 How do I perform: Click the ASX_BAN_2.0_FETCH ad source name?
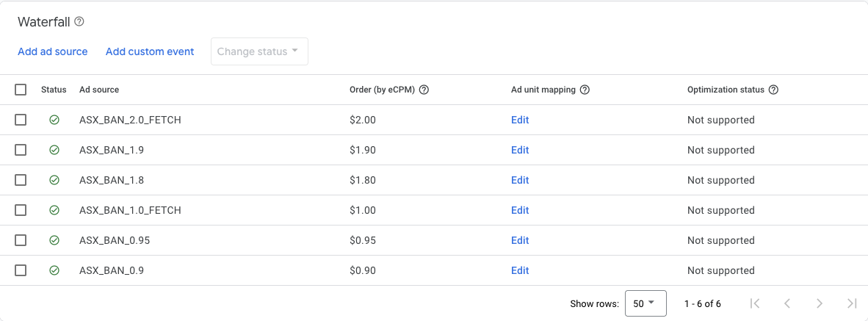tap(130, 120)
